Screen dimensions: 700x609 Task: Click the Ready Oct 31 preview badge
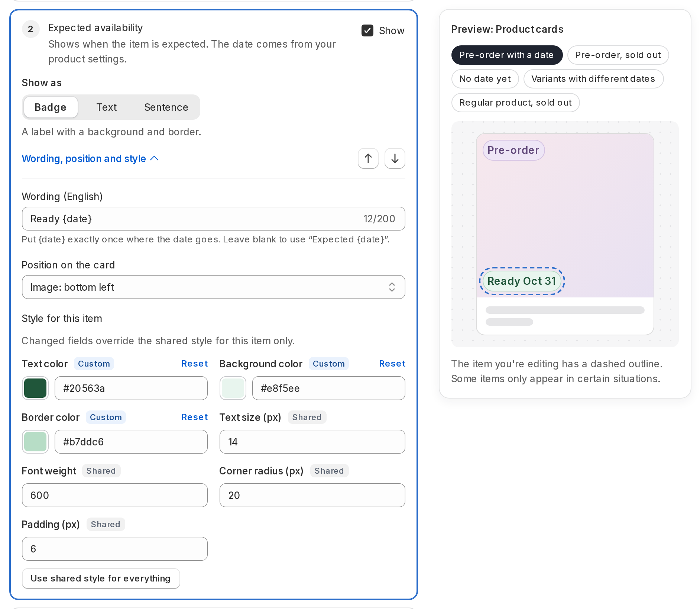coord(522,281)
